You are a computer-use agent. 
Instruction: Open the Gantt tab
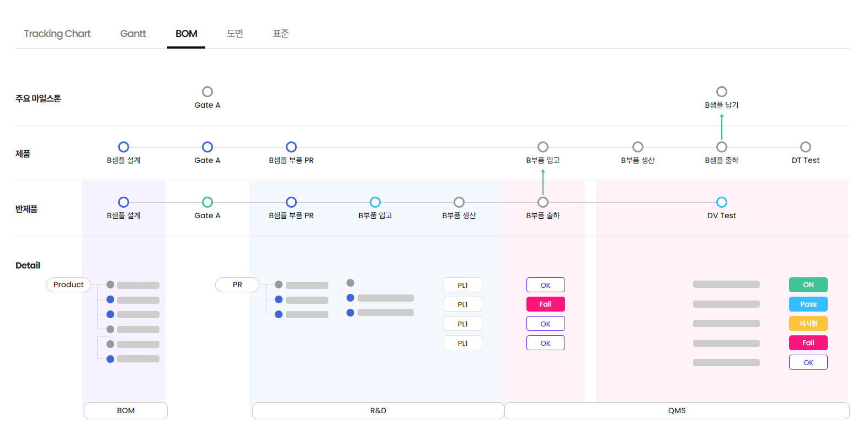(133, 34)
